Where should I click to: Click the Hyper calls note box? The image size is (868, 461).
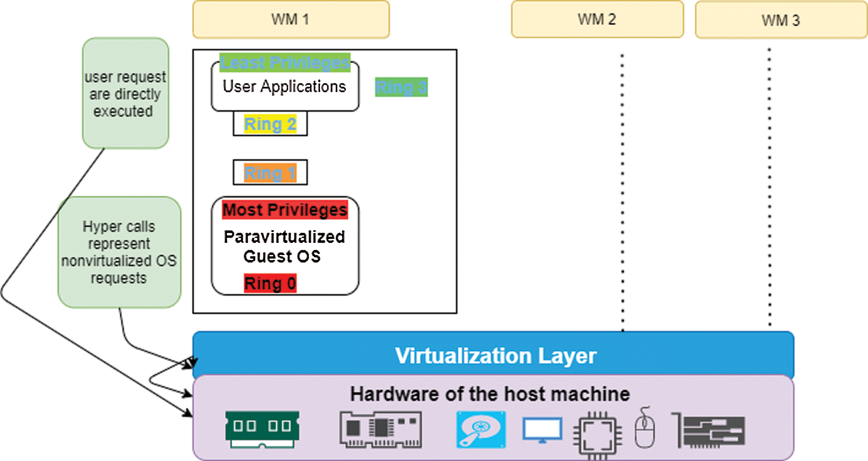coord(119,252)
